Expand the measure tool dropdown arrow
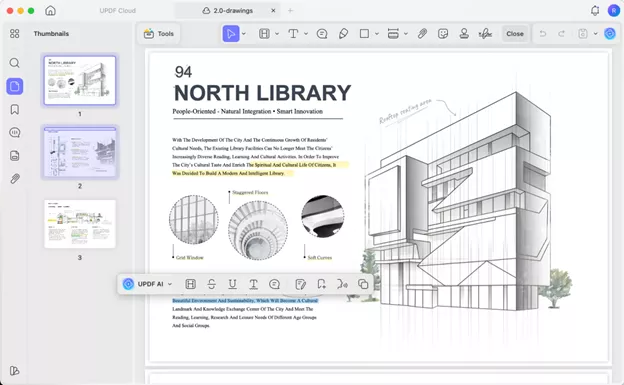624x385 pixels. (x=406, y=34)
